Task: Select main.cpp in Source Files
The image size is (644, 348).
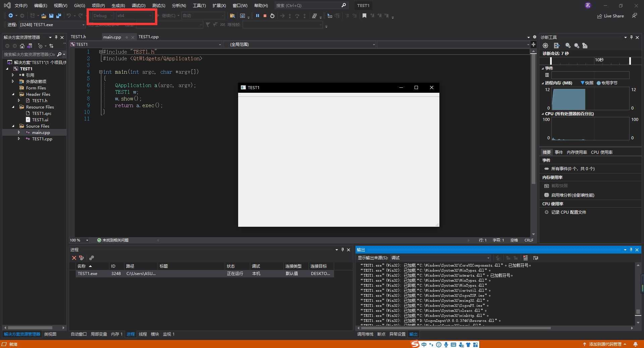Action: [x=41, y=132]
